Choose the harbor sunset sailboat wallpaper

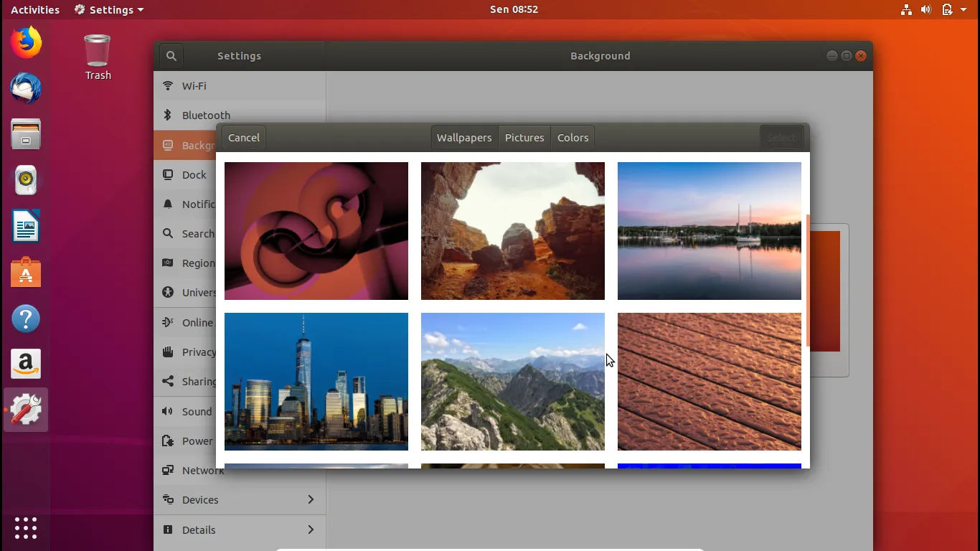coord(710,231)
